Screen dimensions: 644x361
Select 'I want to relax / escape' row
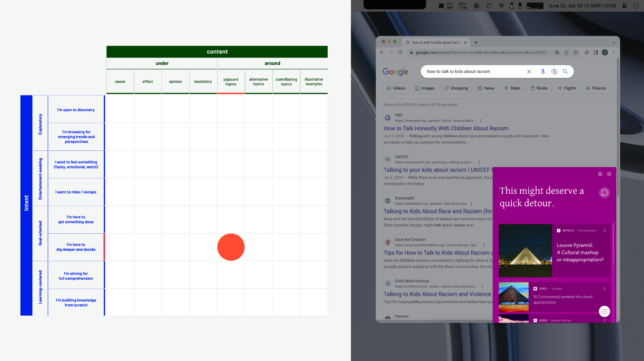click(x=76, y=192)
